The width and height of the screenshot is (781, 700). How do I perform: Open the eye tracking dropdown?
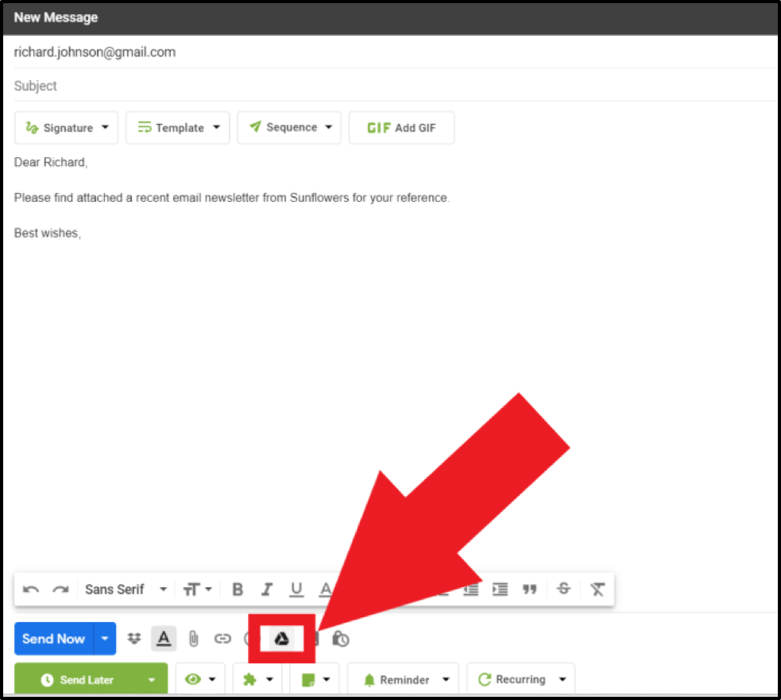coord(199,680)
